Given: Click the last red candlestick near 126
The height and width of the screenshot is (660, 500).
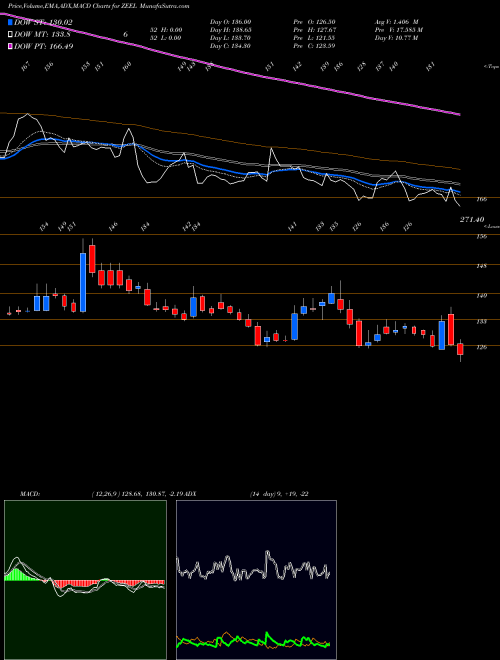Looking at the screenshot, I should (460, 349).
